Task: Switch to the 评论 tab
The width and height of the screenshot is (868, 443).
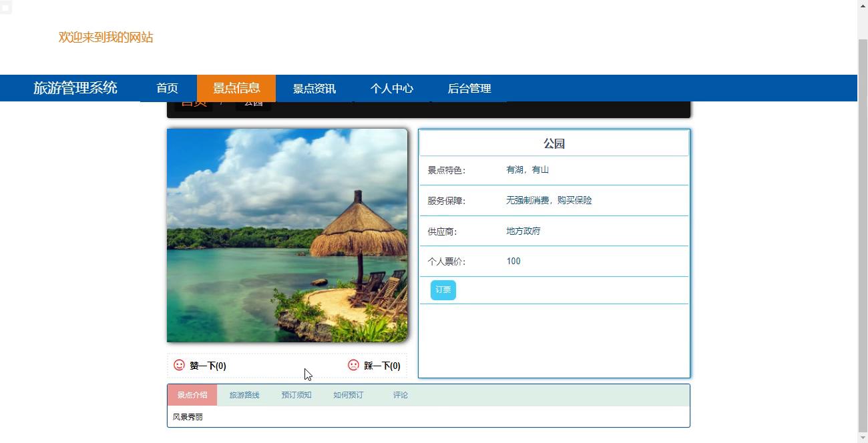Action: click(x=401, y=395)
